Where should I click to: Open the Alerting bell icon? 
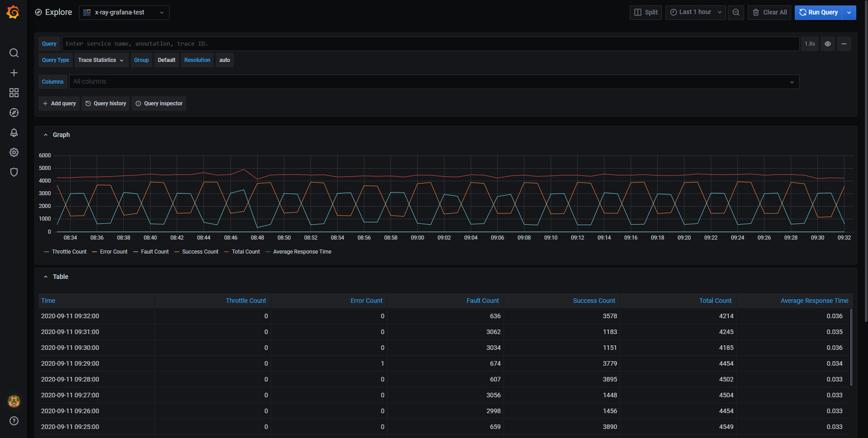[x=14, y=132]
